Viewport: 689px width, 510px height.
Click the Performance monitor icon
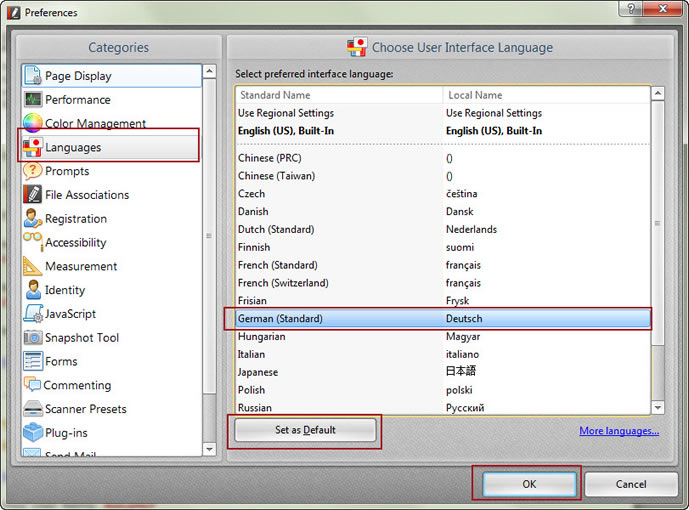(33, 100)
